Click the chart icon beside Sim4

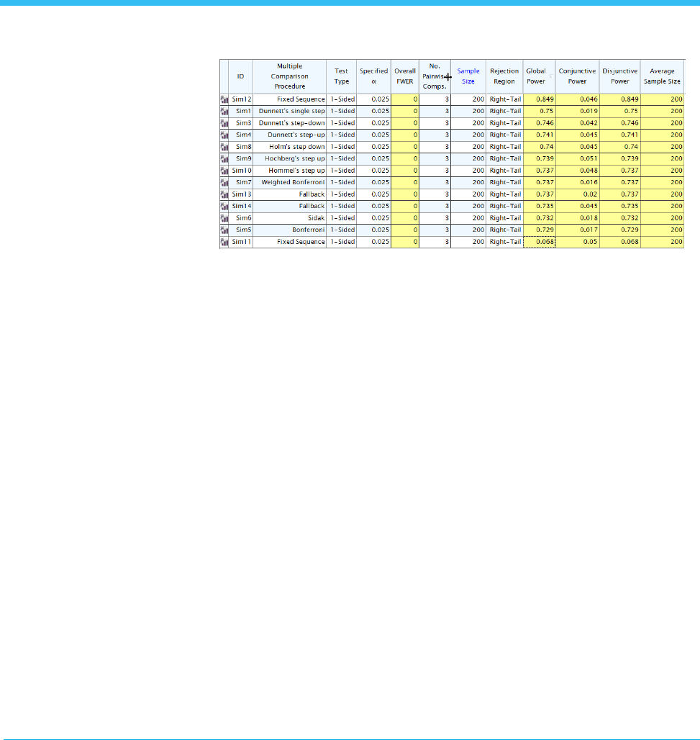[224, 135]
